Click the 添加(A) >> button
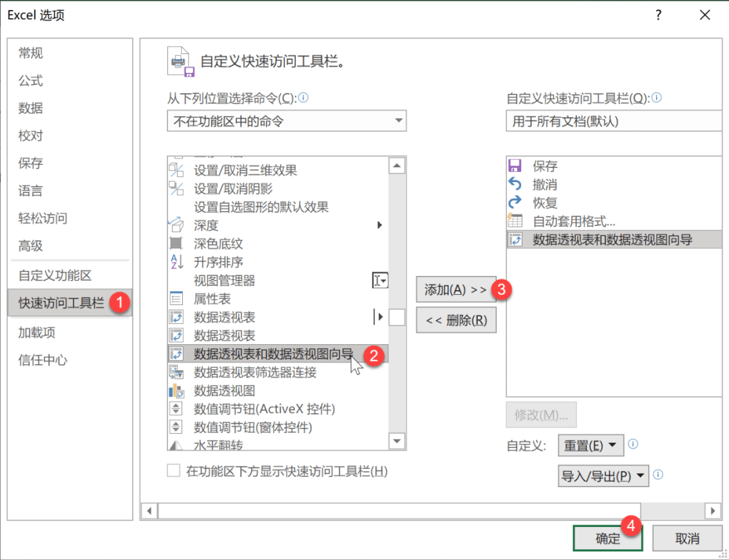Viewport: 729px width, 560px height. click(x=456, y=289)
